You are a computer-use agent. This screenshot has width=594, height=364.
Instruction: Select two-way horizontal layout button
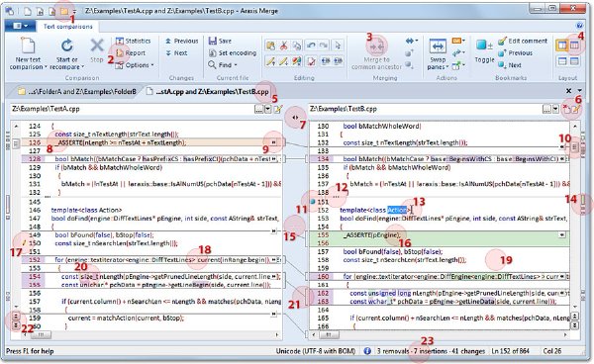tap(562, 61)
